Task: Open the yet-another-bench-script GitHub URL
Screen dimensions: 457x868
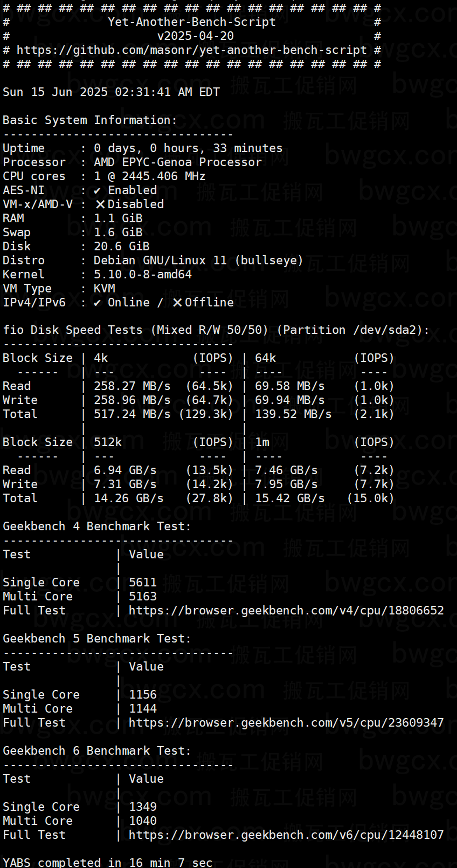Action: 192,50
